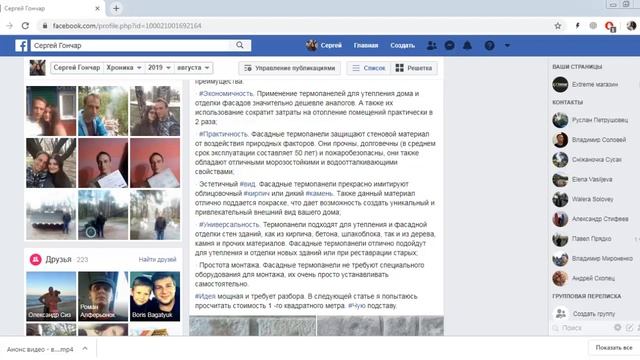Viewport: 640px width, 360px height.
Task: Click the chat Поиск search field
Action: tap(582, 328)
